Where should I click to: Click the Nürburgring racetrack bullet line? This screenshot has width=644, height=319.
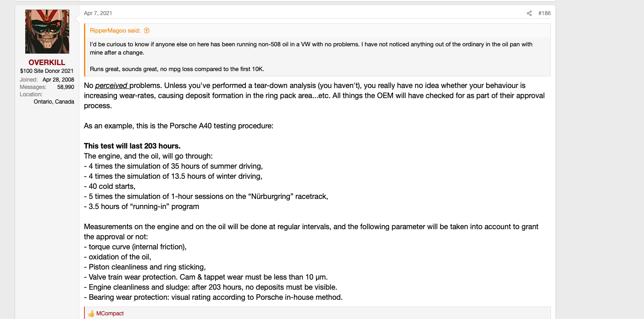click(206, 197)
